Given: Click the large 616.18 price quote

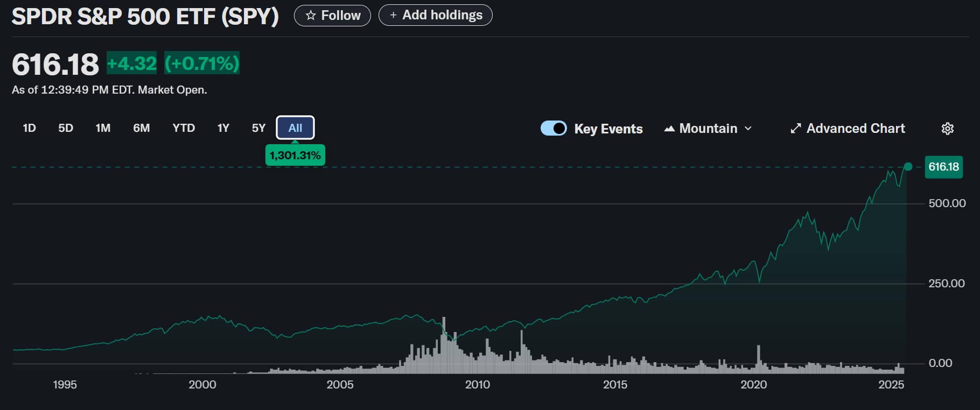Looking at the screenshot, I should pyautogui.click(x=55, y=65).
